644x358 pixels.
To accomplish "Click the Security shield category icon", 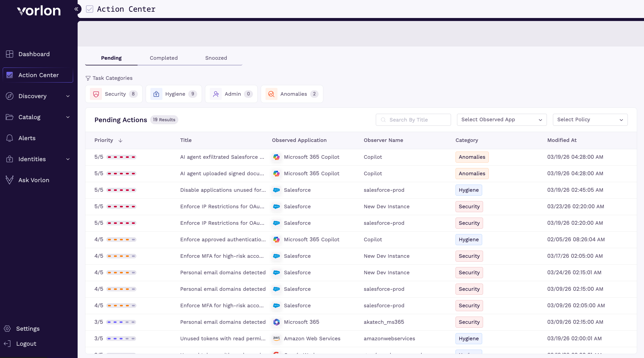I will (x=96, y=94).
